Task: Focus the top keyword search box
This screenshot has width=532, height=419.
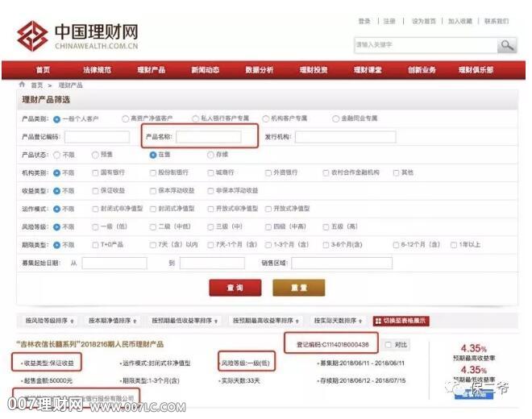Action: [426, 45]
